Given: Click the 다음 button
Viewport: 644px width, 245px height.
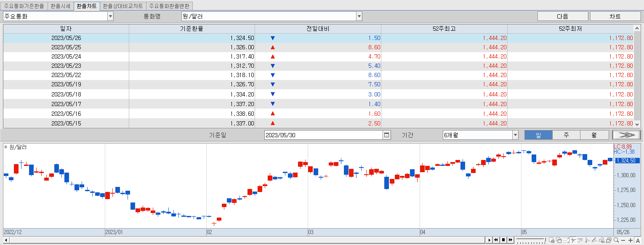Looking at the screenshot, I should tap(563, 16).
